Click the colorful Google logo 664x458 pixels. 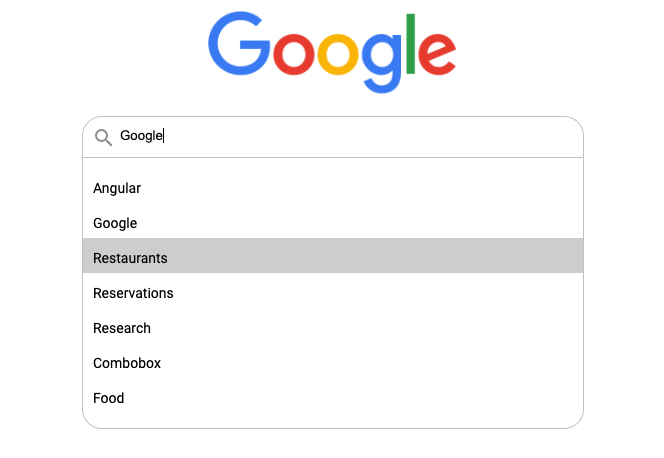tap(332, 52)
